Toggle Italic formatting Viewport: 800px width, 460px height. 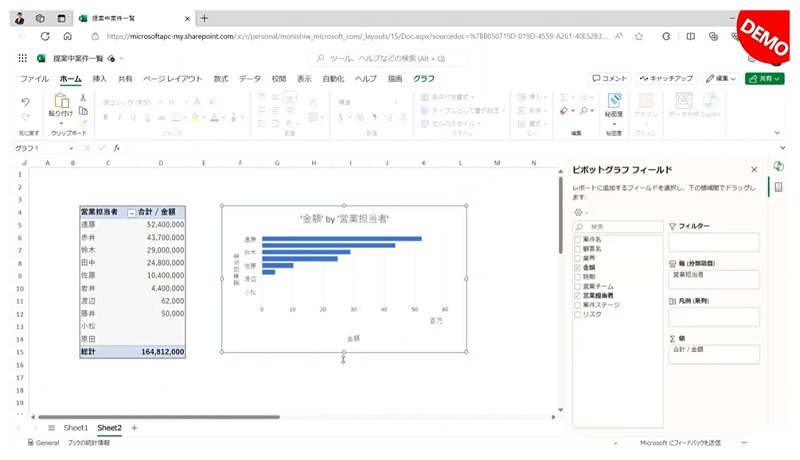click(x=119, y=117)
